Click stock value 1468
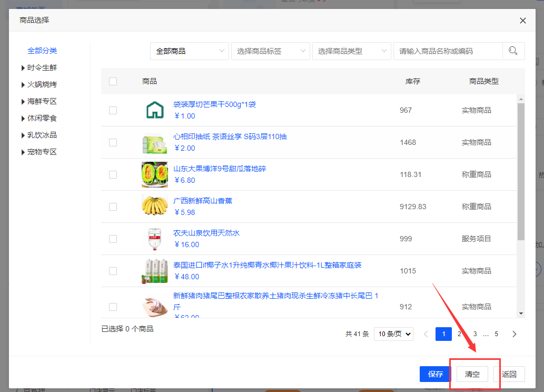544x392 pixels. [x=408, y=142]
